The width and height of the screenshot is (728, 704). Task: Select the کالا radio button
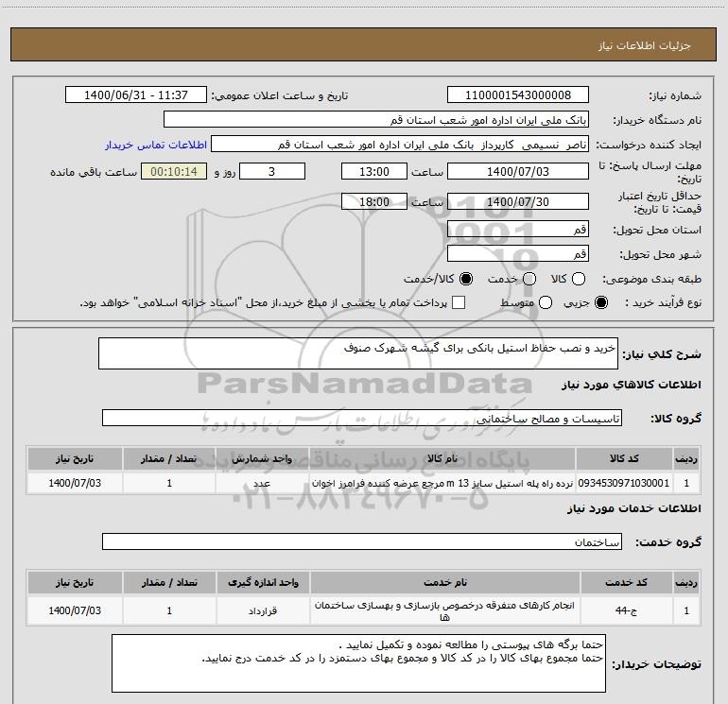click(x=579, y=279)
